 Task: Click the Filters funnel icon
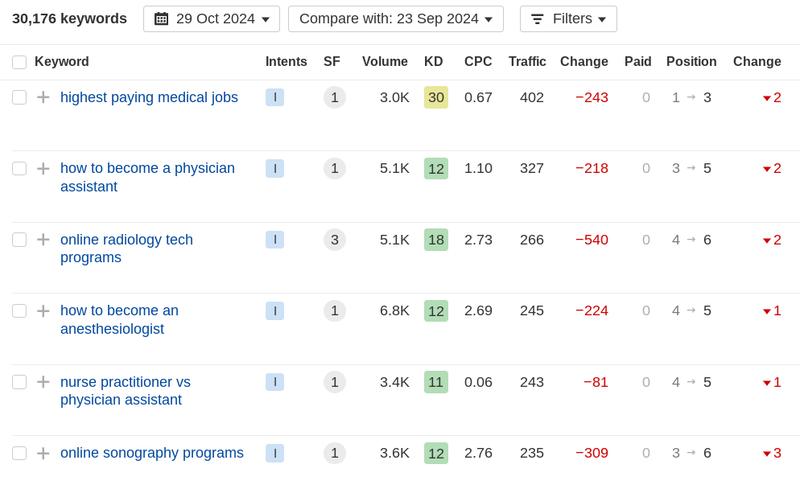[x=537, y=19]
